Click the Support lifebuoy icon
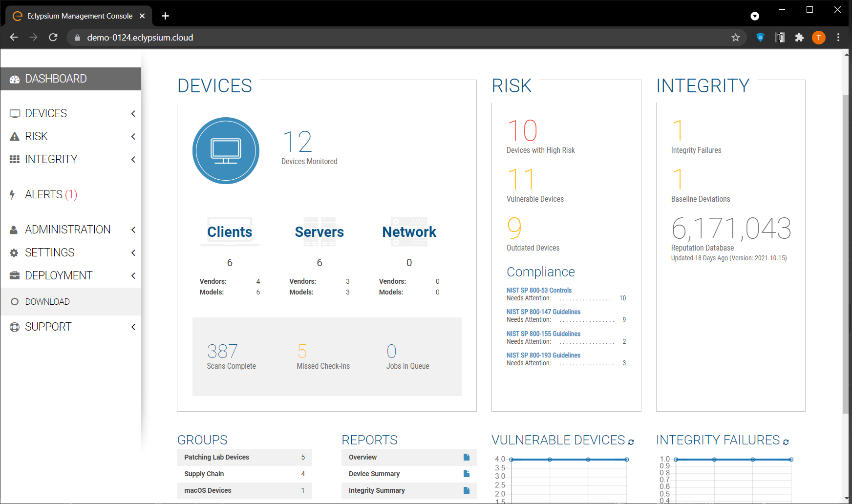 pyautogui.click(x=15, y=327)
